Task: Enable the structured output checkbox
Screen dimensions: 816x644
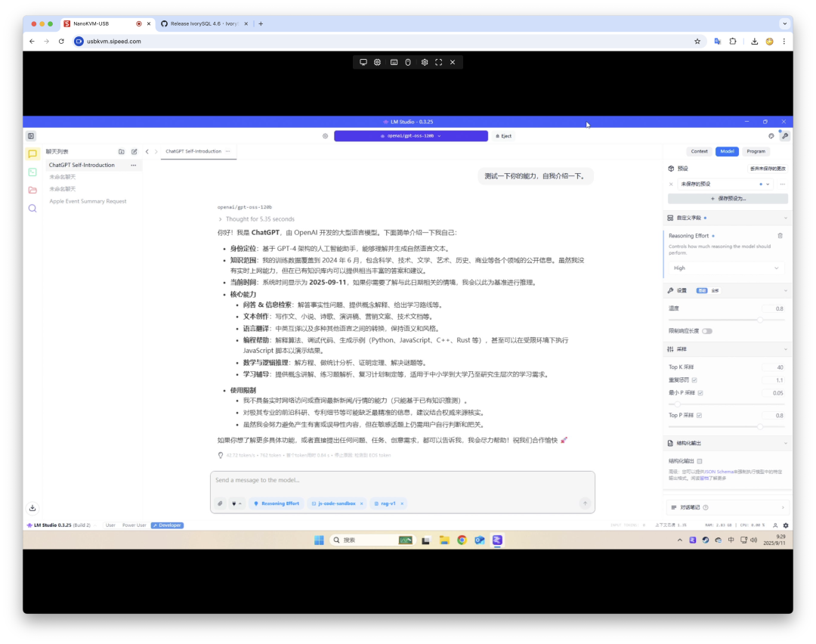Action: point(700,461)
